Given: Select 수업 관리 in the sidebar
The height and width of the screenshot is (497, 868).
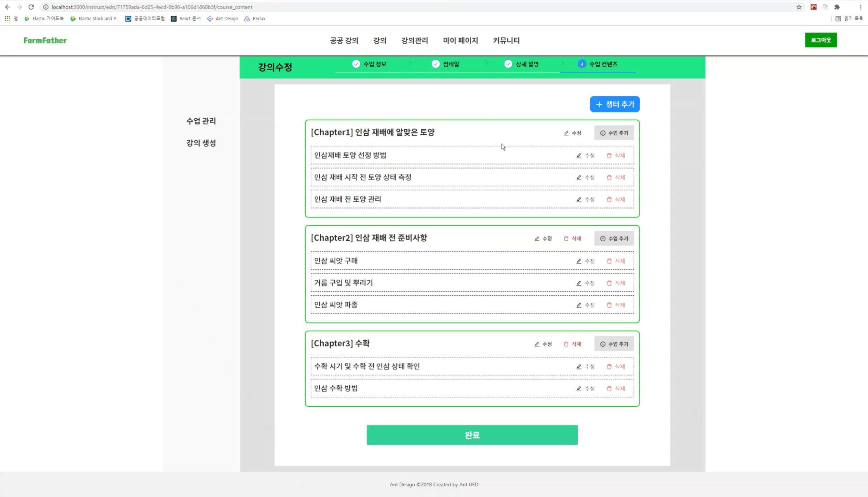Looking at the screenshot, I should [201, 121].
